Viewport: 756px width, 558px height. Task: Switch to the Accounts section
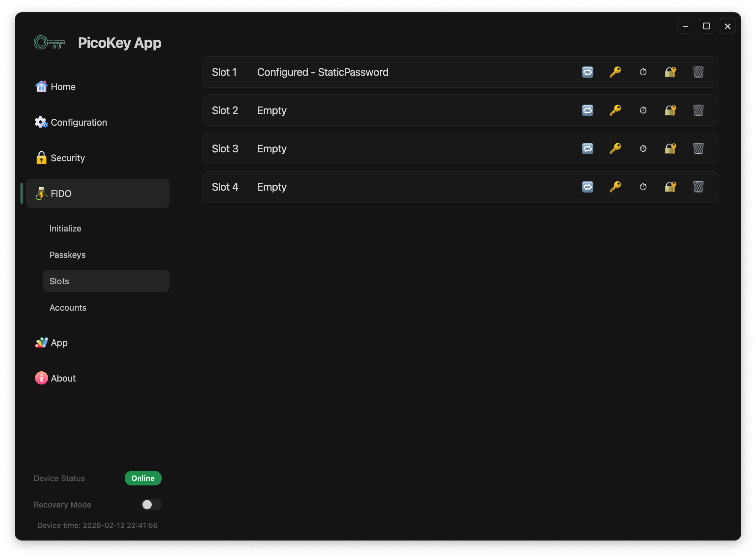(x=68, y=307)
